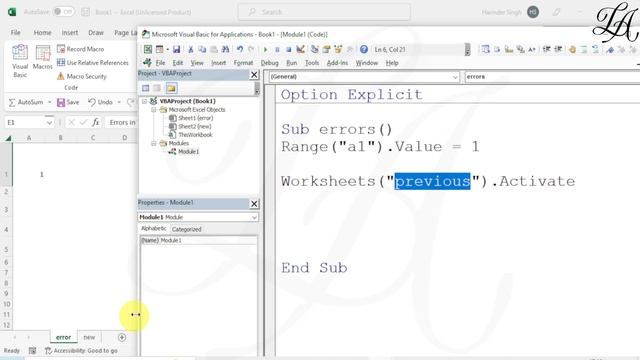Open the VBA Run menu

tap(291, 63)
